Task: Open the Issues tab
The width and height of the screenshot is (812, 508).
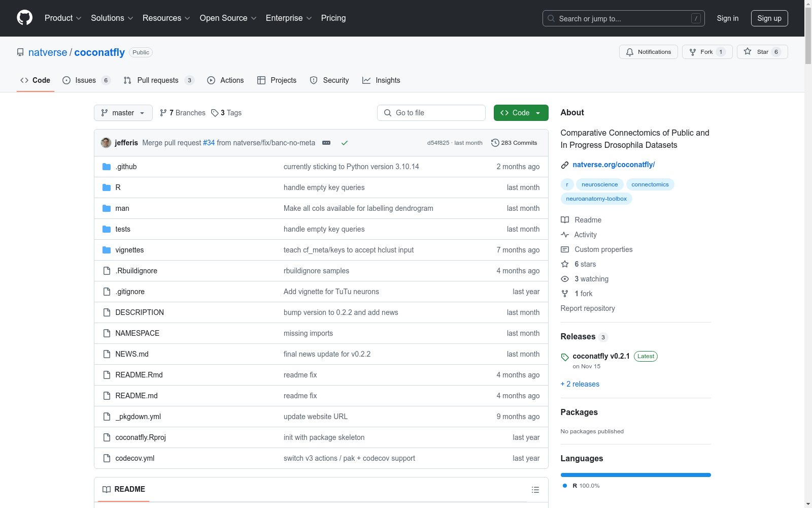Action: (86, 80)
